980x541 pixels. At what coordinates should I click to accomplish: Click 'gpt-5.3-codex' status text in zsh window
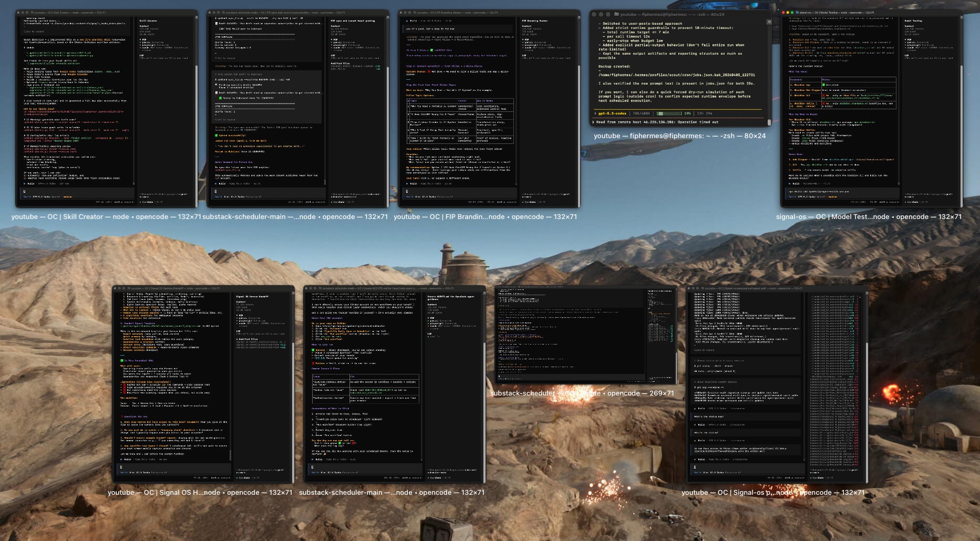pos(612,113)
